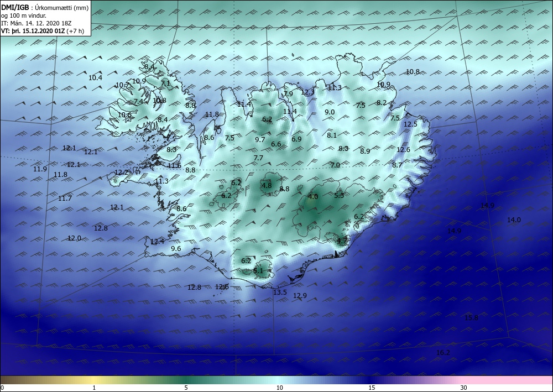Image resolution: width=553 pixels, height=392 pixels.
Task: Click the 9.0 value label
Action: coord(330,112)
